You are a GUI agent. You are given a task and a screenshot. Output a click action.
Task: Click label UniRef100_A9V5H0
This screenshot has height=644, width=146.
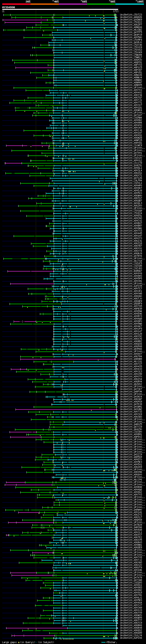pyautogui.click(x=131, y=37)
